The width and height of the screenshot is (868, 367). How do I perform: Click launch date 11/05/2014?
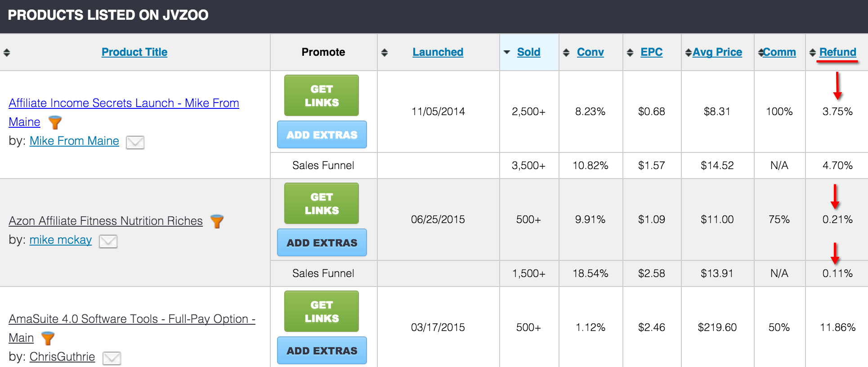tap(438, 112)
